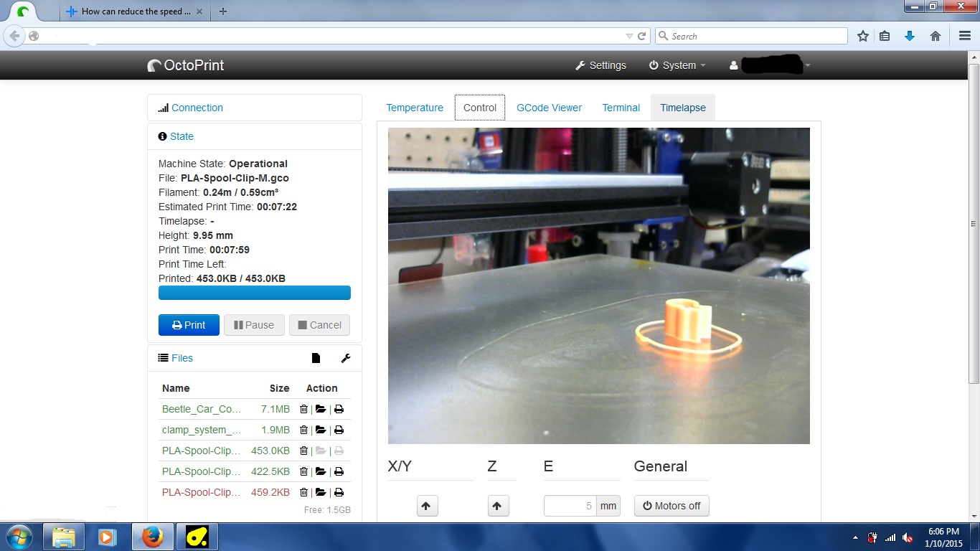
Task: Collapse the State panel
Action: 182,136
